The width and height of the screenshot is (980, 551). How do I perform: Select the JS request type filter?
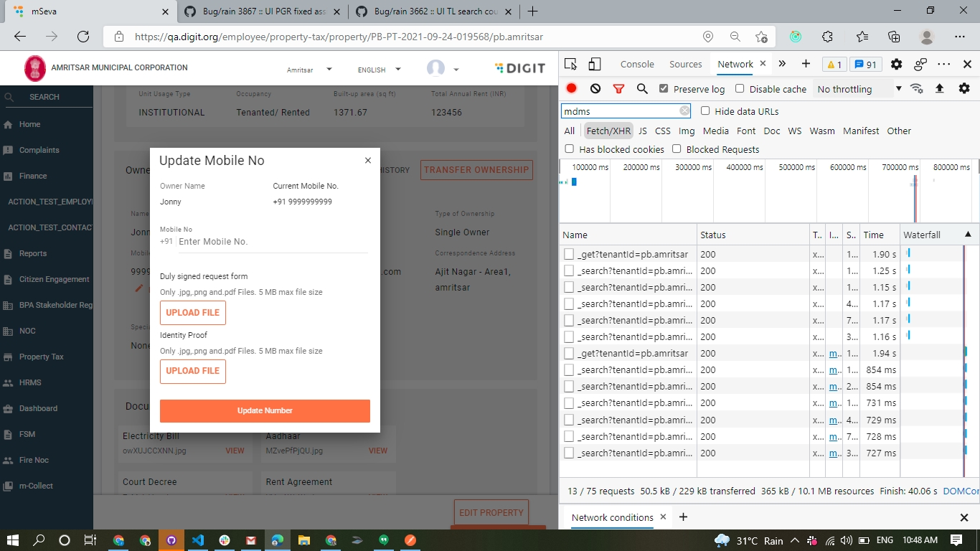[x=642, y=131]
